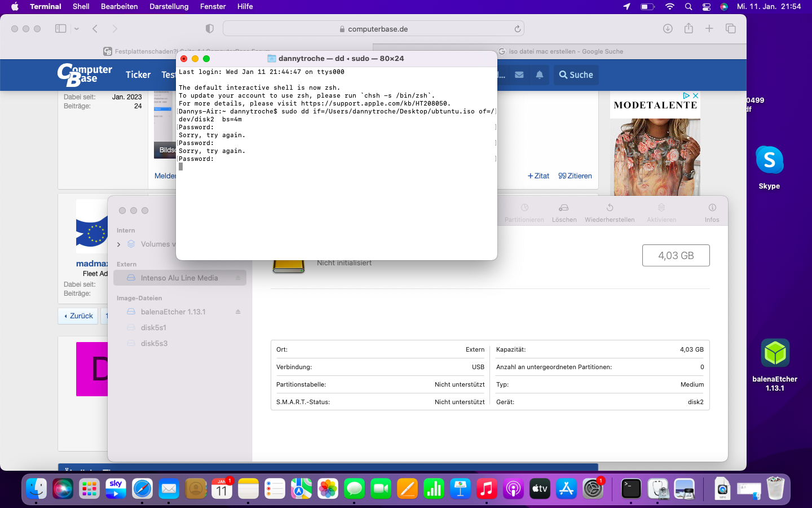Click Löschen in Disk Utility toolbar
The image size is (812, 508).
click(564, 213)
